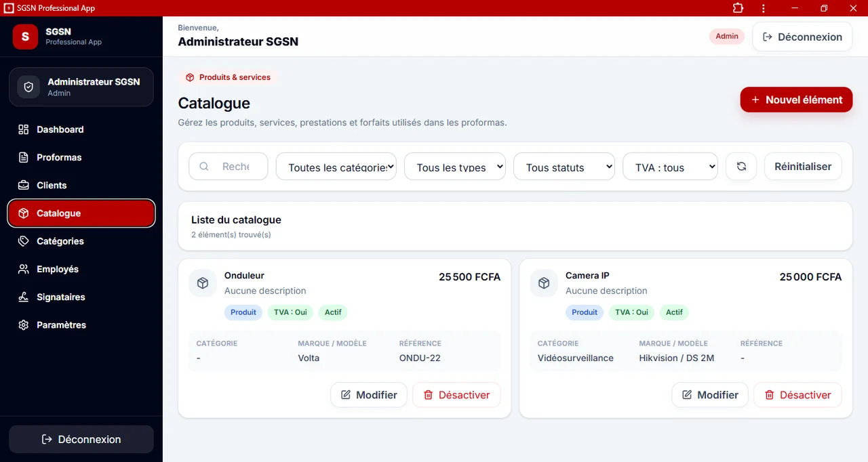Screen dimensions: 868x462
Task: Click the Vidéosurveillance category value
Action: 576,358
